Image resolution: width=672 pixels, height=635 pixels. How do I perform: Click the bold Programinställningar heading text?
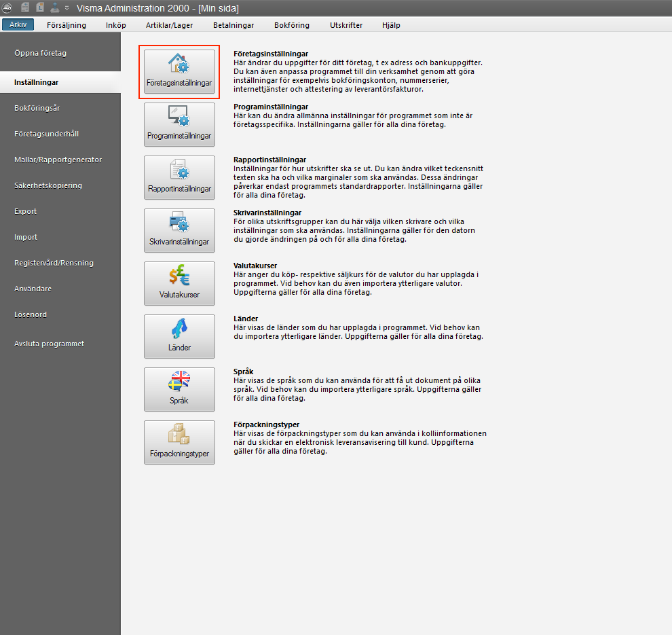(x=271, y=107)
